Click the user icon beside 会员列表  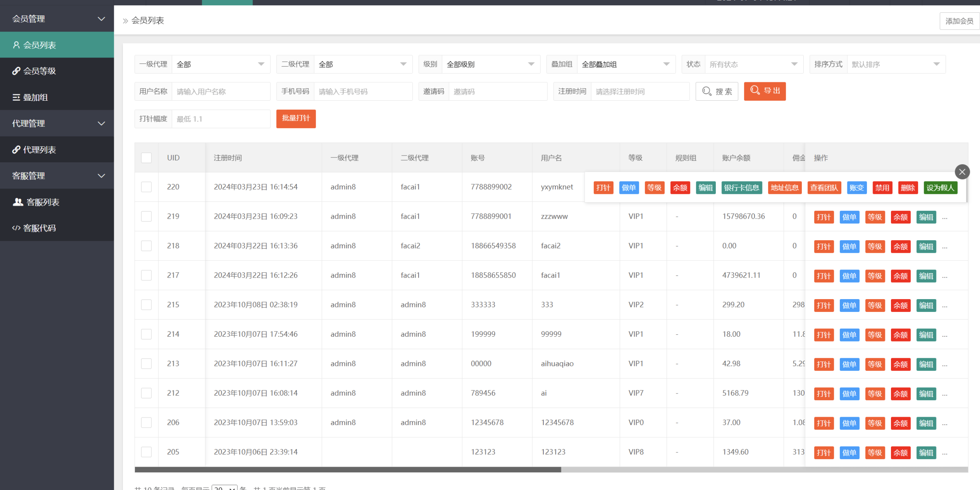coord(16,45)
